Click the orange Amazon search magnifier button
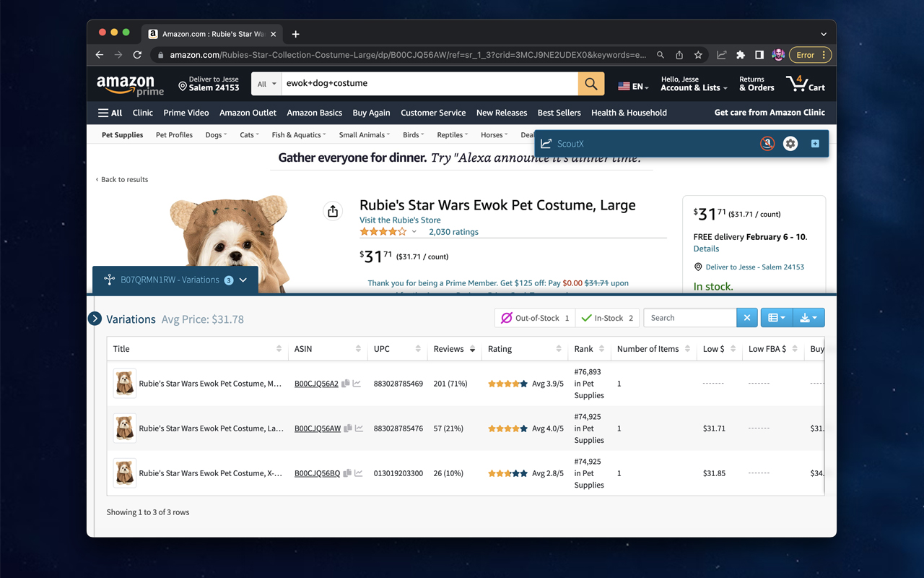Viewport: 924px width, 578px height. [x=590, y=84]
